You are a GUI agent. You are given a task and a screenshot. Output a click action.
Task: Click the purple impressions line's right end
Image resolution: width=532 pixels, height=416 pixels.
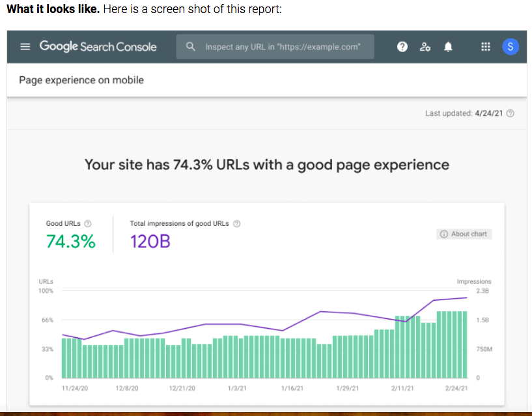tap(466, 298)
